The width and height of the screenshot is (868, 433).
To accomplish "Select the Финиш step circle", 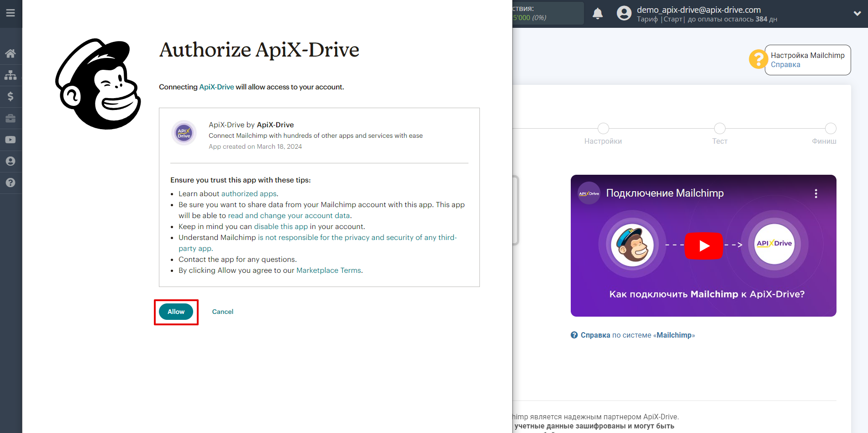I will 831,128.
